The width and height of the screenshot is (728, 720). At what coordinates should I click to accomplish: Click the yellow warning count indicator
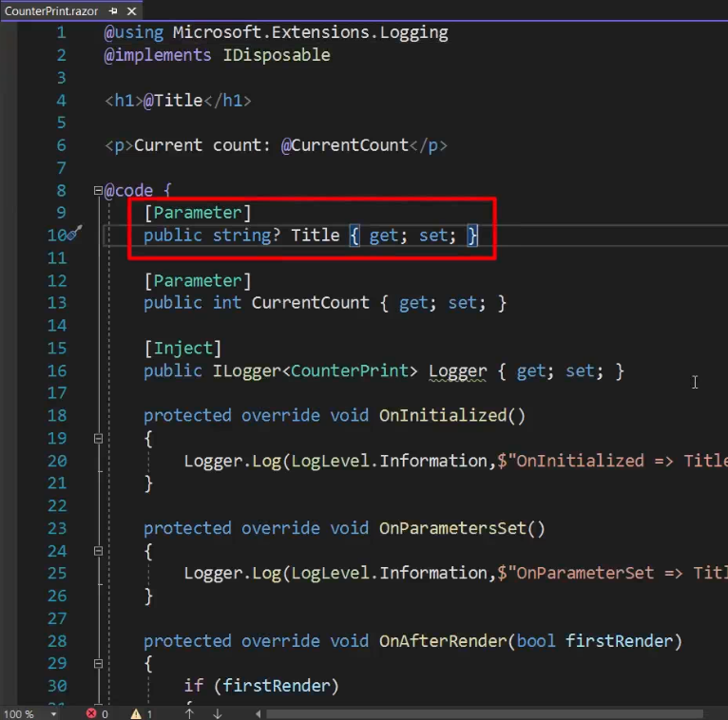point(142,713)
